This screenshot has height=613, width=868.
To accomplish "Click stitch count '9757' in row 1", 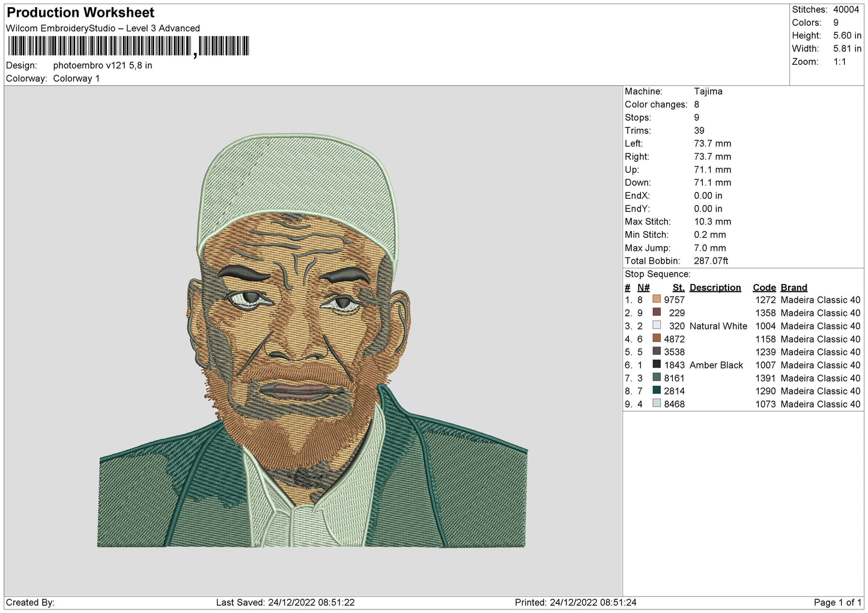I will (675, 300).
